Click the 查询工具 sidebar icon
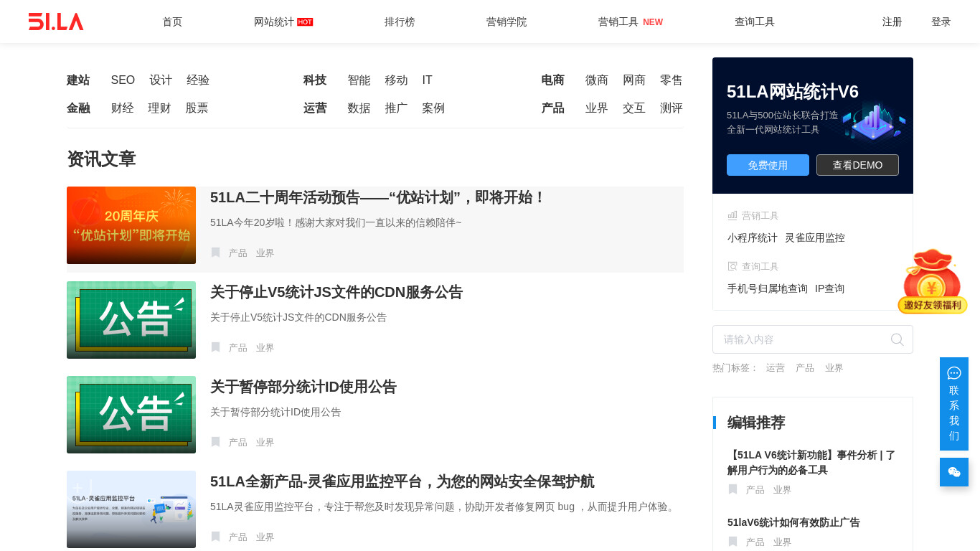 [x=732, y=266]
